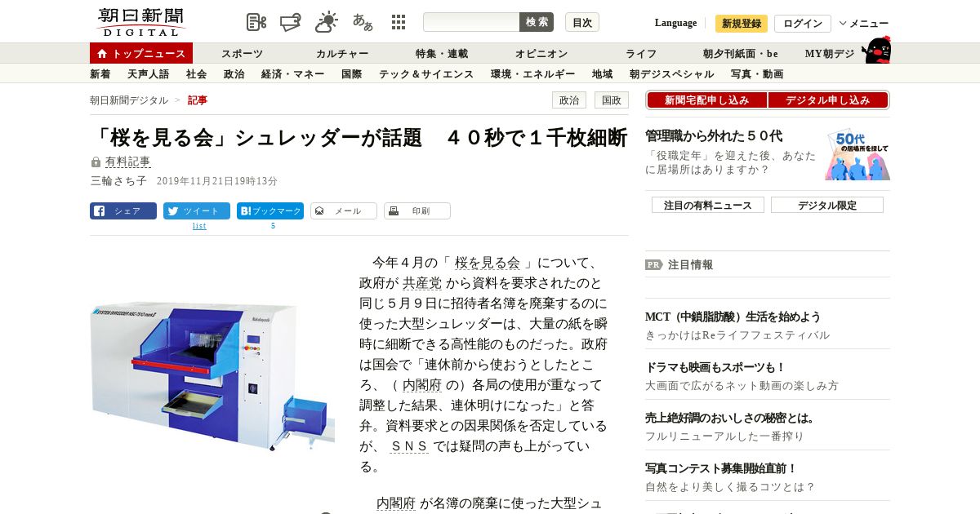
Task: Switch to デジタル限定 tab
Action: tap(827, 206)
